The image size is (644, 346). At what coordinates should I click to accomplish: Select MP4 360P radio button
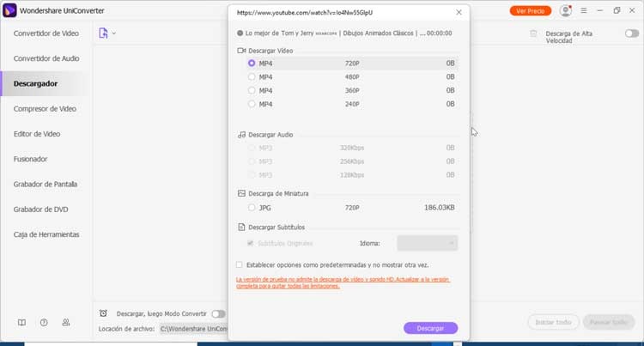click(252, 90)
